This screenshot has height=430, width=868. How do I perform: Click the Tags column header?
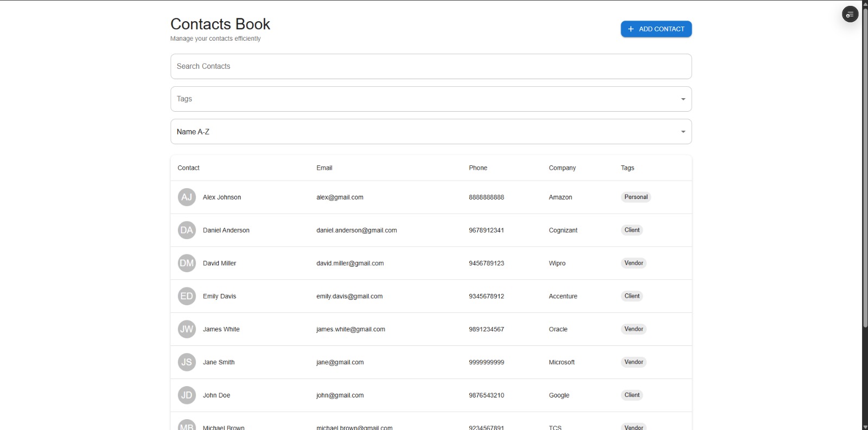[628, 168]
